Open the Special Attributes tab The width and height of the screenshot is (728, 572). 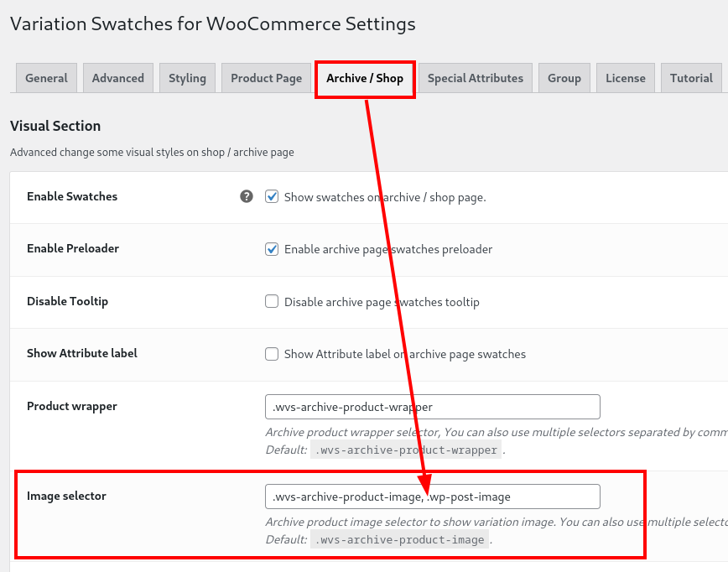(476, 78)
